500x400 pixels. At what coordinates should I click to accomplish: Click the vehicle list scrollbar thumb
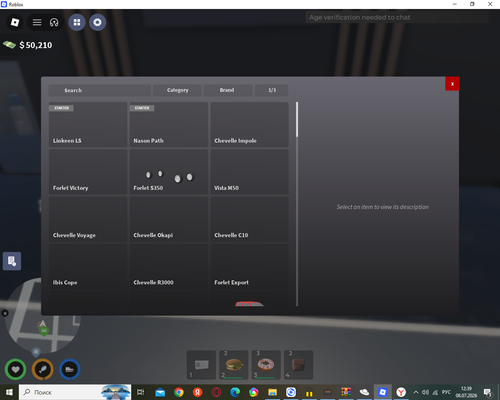297,119
